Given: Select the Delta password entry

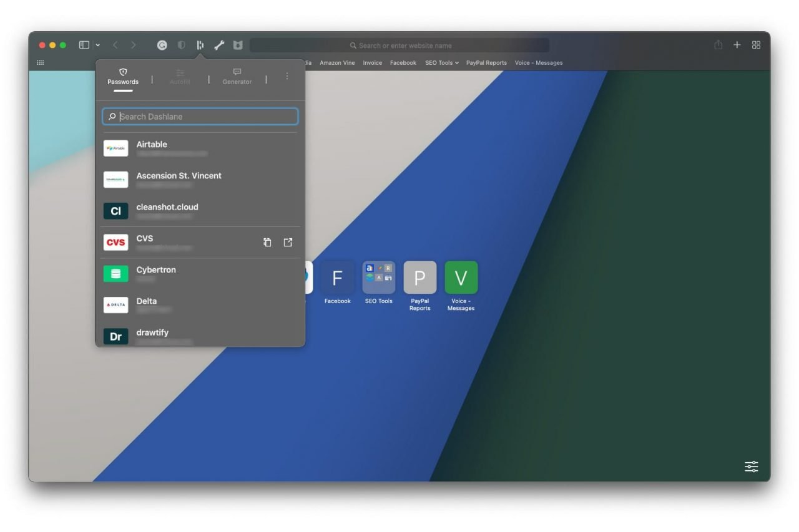Looking at the screenshot, I should pyautogui.click(x=200, y=305).
